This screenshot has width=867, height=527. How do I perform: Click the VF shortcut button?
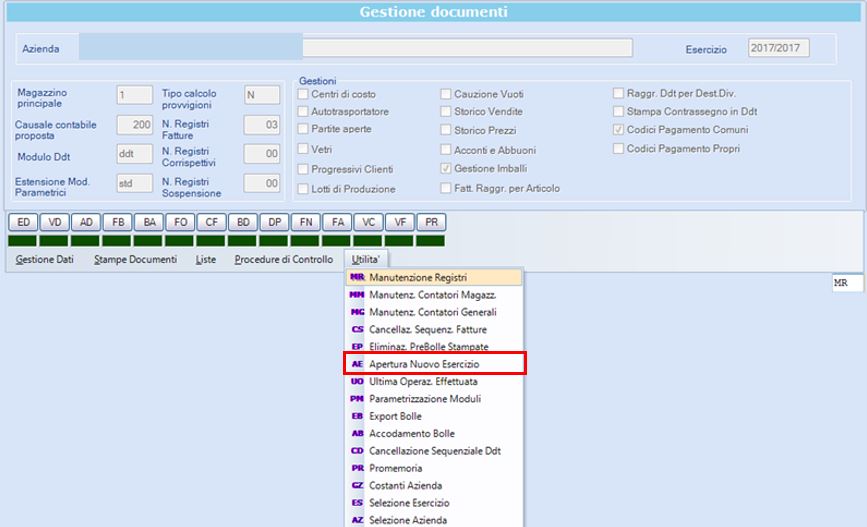pos(400,222)
